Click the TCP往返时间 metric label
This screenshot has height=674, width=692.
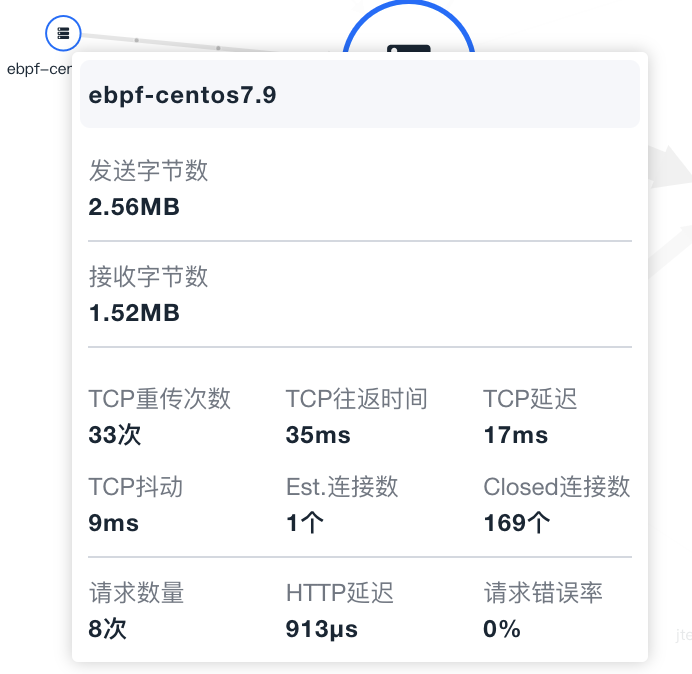pyautogui.click(x=357, y=400)
